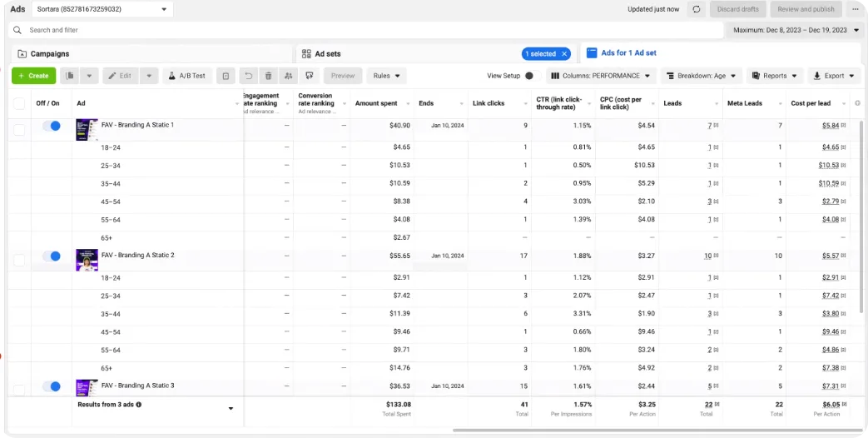
Task: Open the Reports dropdown
Action: pos(775,76)
